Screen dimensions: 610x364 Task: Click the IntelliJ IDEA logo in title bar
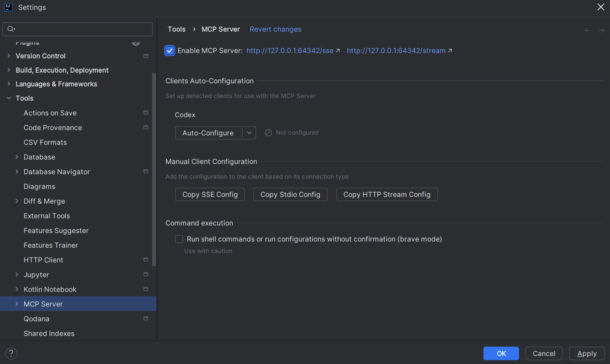click(8, 7)
